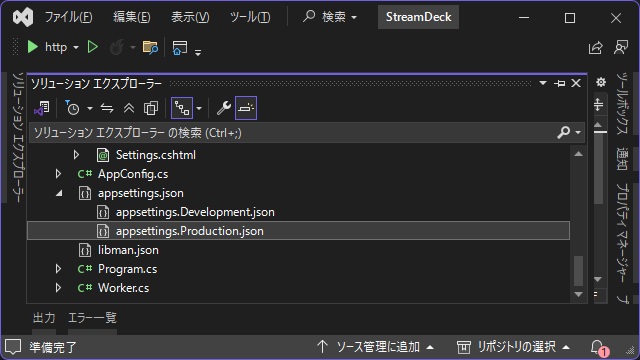Click the Show All Files icon
This screenshot has width=640, height=360.
tap(151, 108)
